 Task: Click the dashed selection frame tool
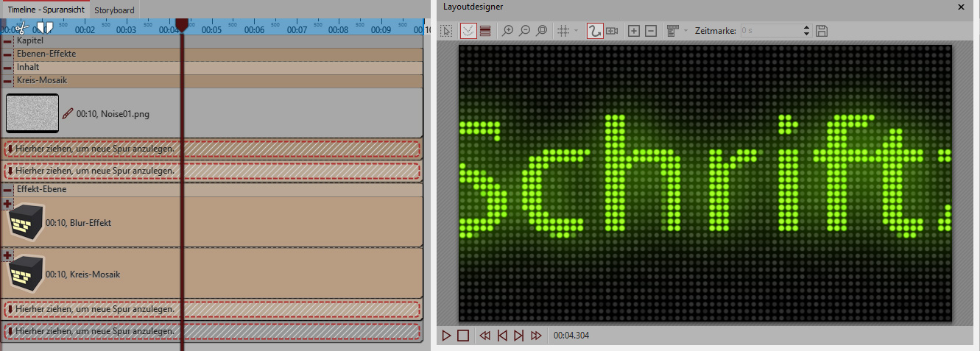click(447, 31)
